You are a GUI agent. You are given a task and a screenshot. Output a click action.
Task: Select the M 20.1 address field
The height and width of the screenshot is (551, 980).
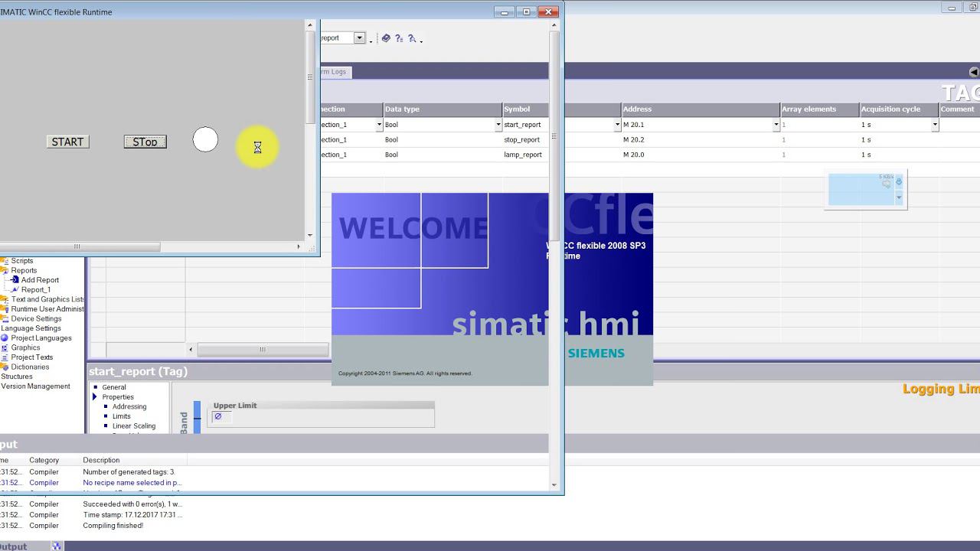coord(697,125)
